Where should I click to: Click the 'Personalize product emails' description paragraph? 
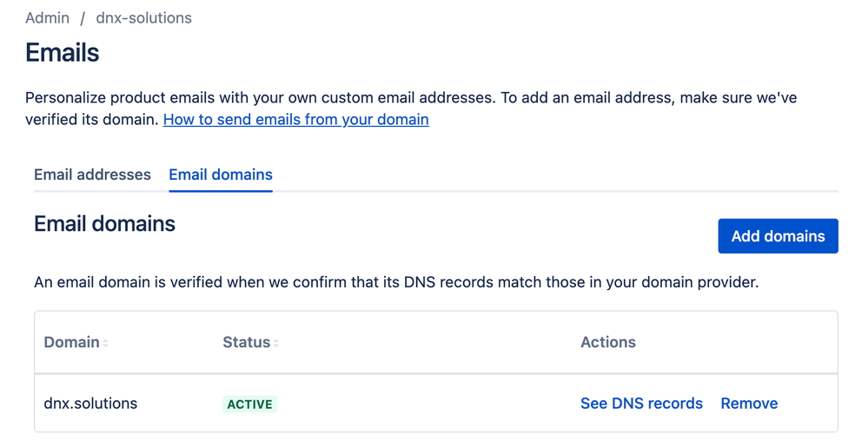(x=410, y=98)
